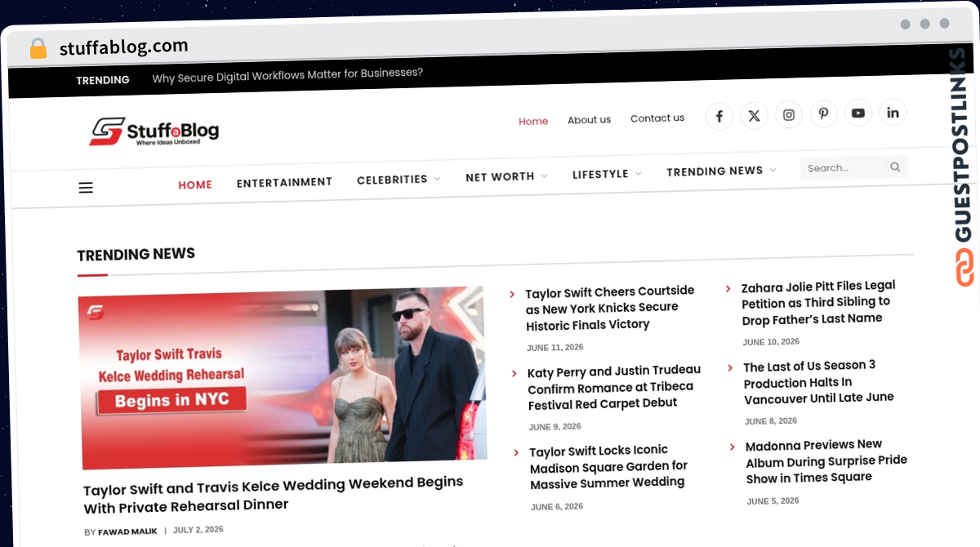Image resolution: width=980 pixels, height=547 pixels.
Task: Open the LinkedIn social icon
Action: [x=893, y=113]
